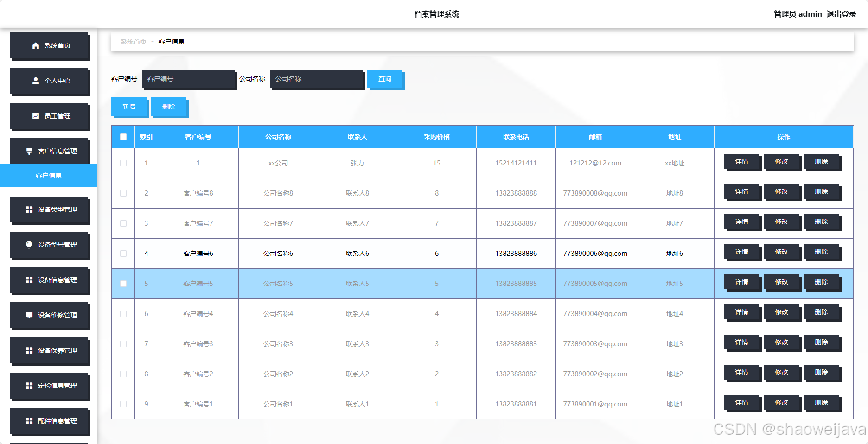Open 详情 for xx公司 row
Image resolution: width=868 pixels, height=444 pixels.
(742, 162)
